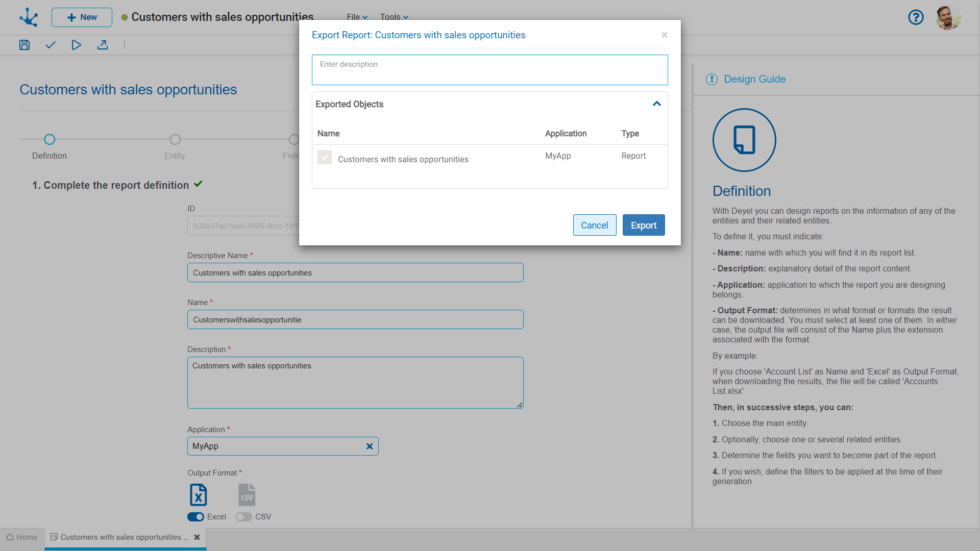Collapse the Exported Objects section
The image size is (980, 551).
pyautogui.click(x=657, y=104)
